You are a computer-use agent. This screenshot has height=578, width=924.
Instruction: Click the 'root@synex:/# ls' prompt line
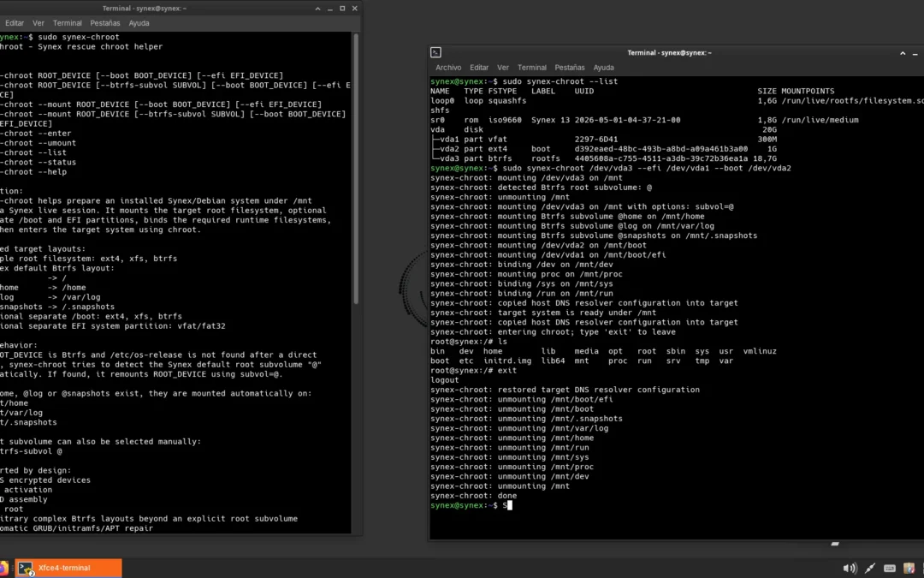(469, 342)
